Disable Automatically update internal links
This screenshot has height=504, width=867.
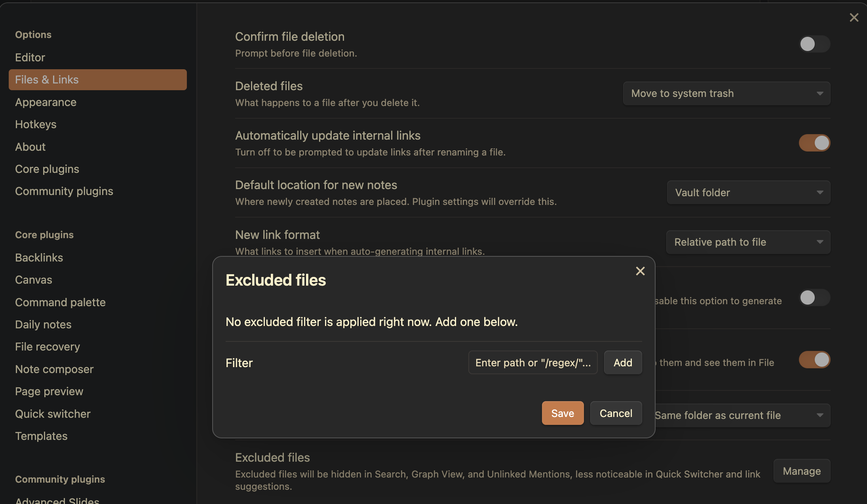814,143
